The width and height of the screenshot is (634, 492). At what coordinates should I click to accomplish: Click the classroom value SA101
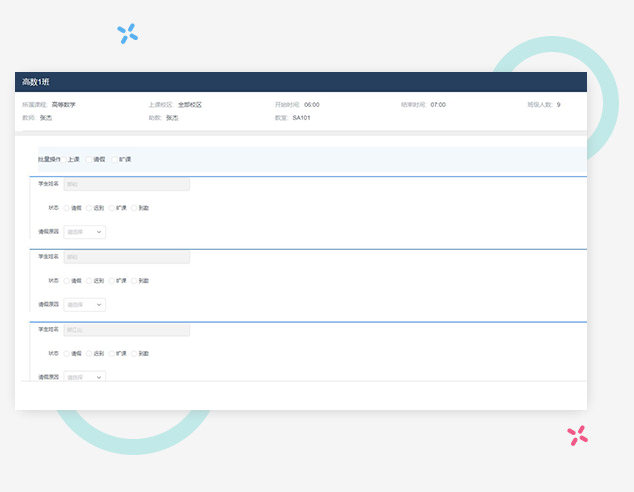302,118
